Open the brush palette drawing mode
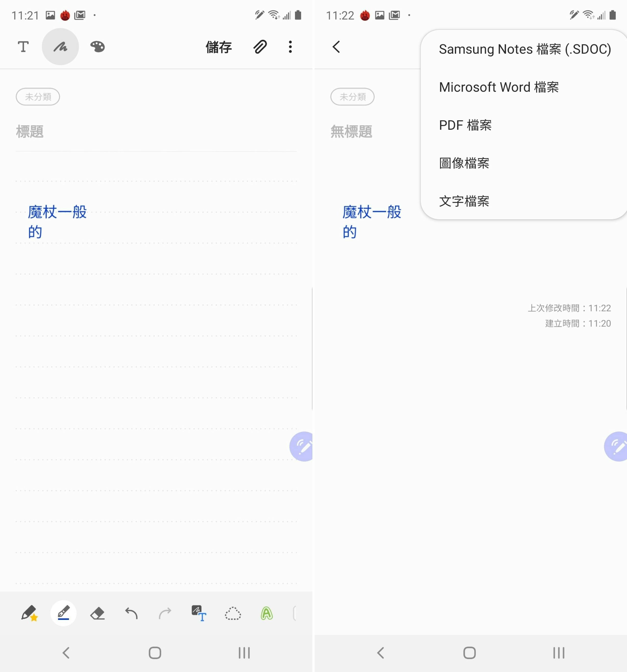Viewport: 627px width, 672px height. coord(97,47)
